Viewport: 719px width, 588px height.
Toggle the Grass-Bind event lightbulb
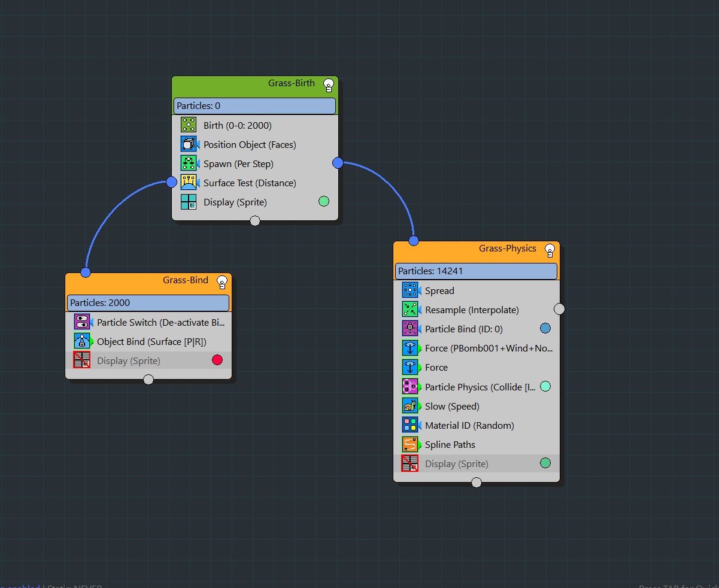click(222, 281)
